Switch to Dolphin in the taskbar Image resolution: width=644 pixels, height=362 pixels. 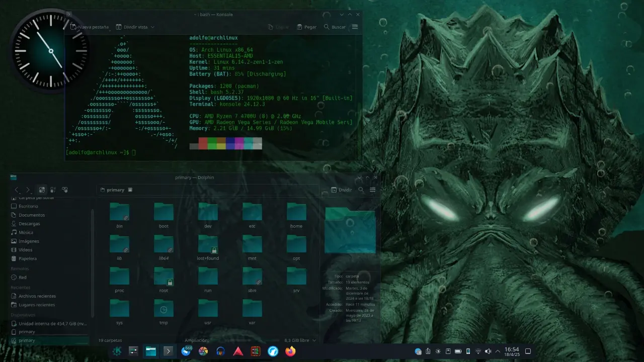[x=151, y=351]
